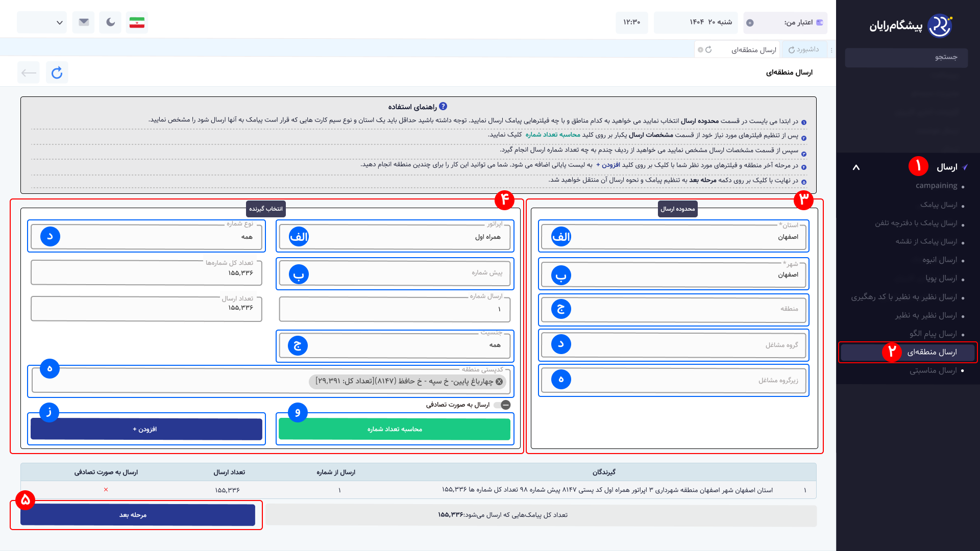Open the نوع شماره dropdown
The image size is (980, 551).
coord(146,237)
